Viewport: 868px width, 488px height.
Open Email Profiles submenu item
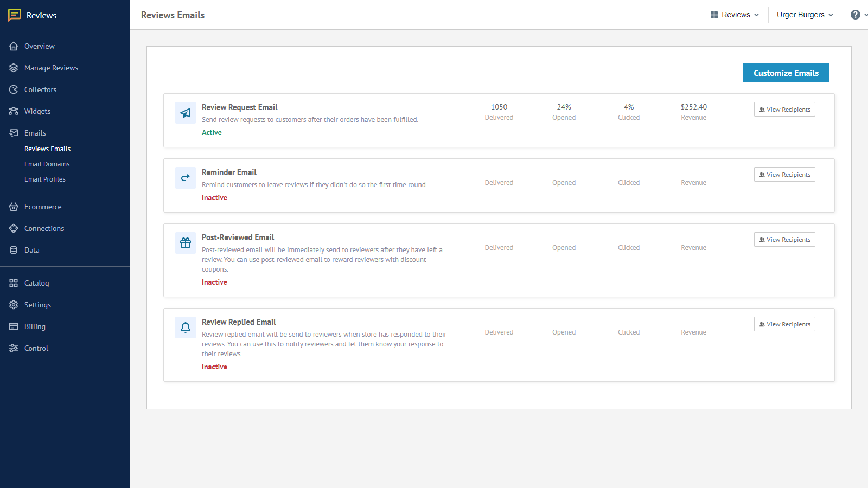[45, 179]
